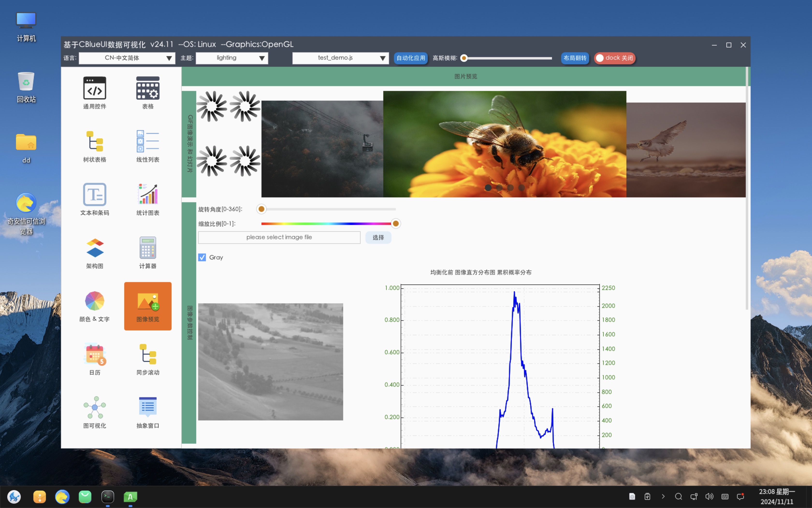
Task: Open the 主题 lighting theme dropdown
Action: tap(232, 58)
